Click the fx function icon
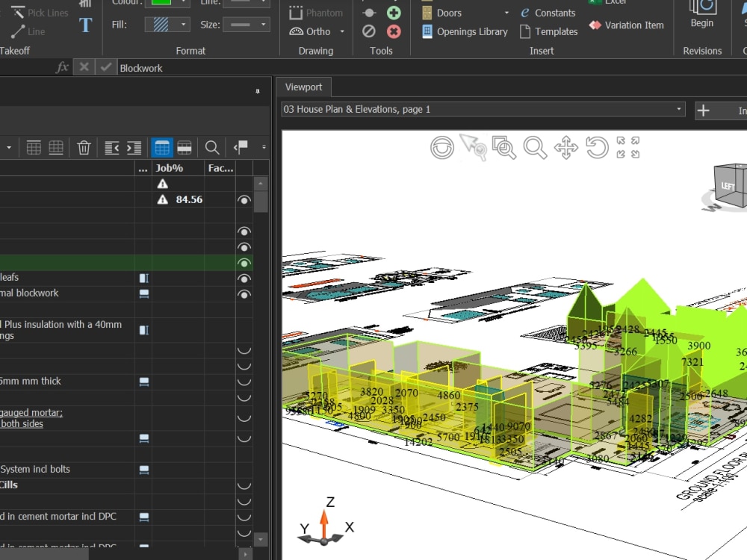747x560 pixels. click(x=62, y=67)
